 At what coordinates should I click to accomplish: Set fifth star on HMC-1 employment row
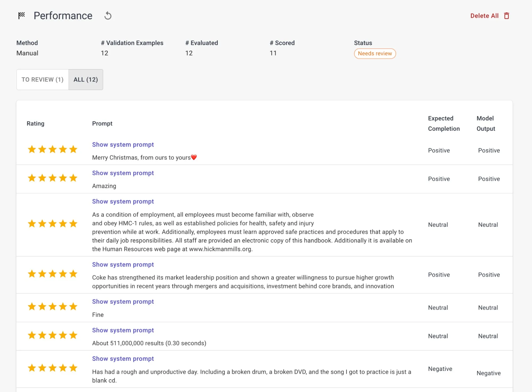pyautogui.click(x=73, y=224)
